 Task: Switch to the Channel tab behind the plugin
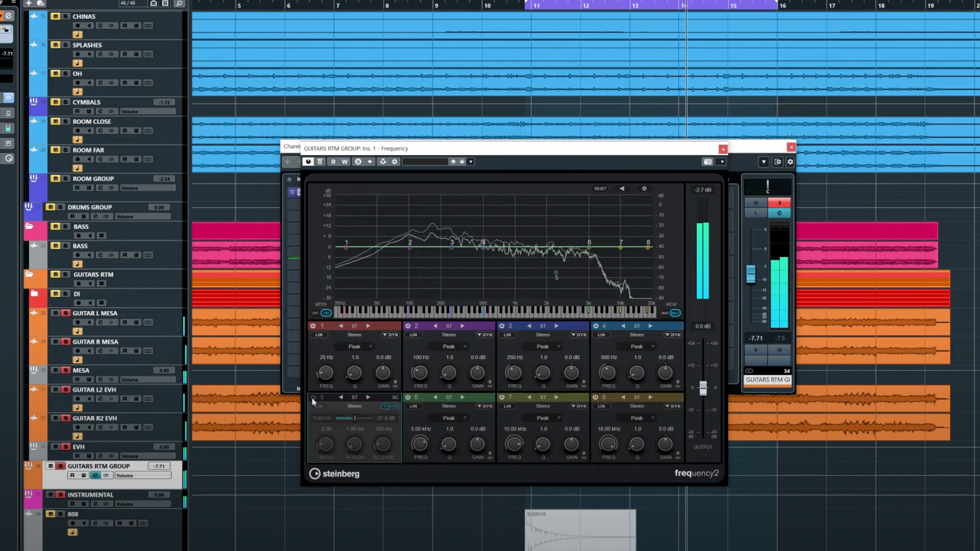tap(292, 147)
